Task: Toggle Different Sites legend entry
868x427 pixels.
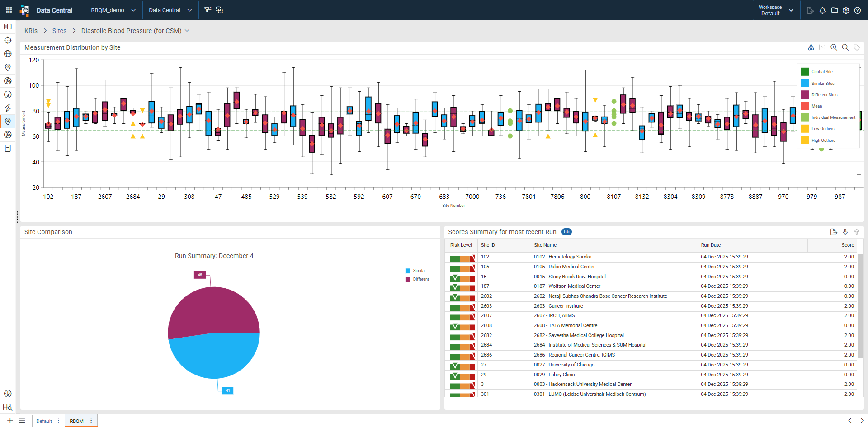Action: 819,95
